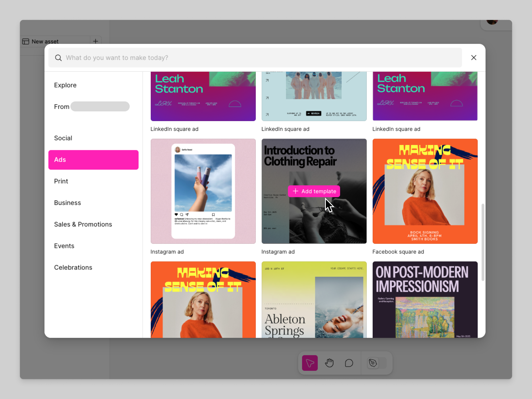
Task: Click the template list vertical scrollbar
Action: pos(483,242)
